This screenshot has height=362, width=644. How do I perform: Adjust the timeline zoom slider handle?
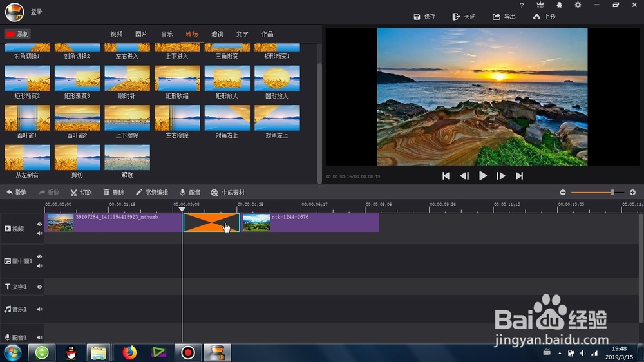tap(612, 193)
